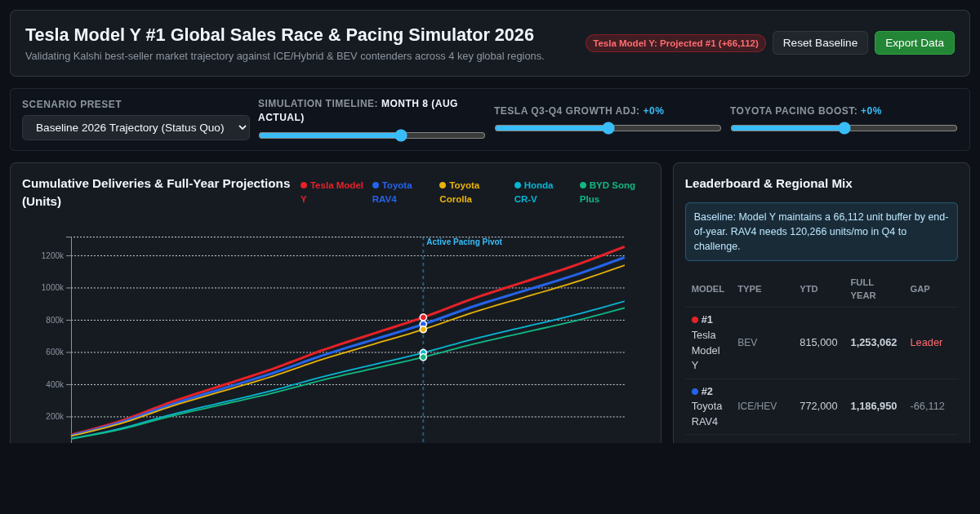Click the GAP column header

click(x=920, y=289)
